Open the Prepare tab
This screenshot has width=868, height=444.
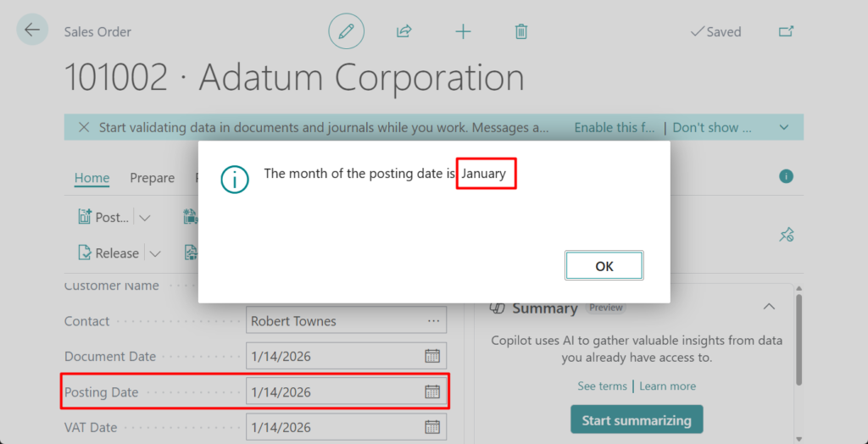point(152,178)
